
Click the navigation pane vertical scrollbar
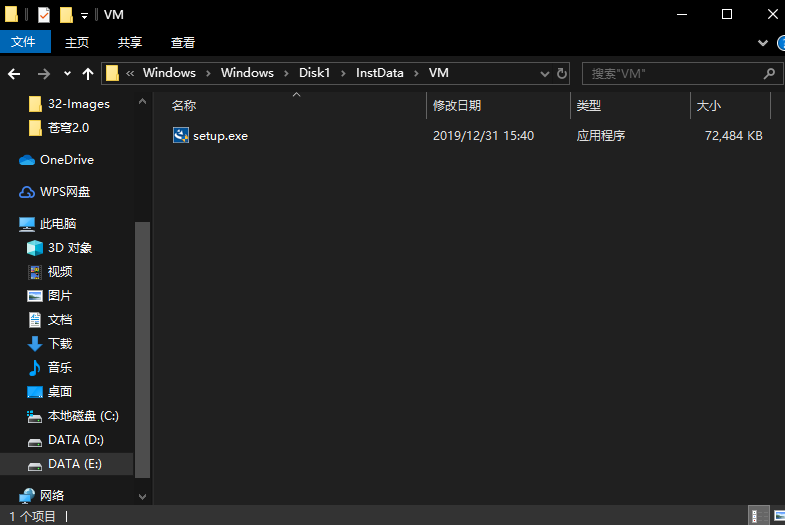(143, 349)
